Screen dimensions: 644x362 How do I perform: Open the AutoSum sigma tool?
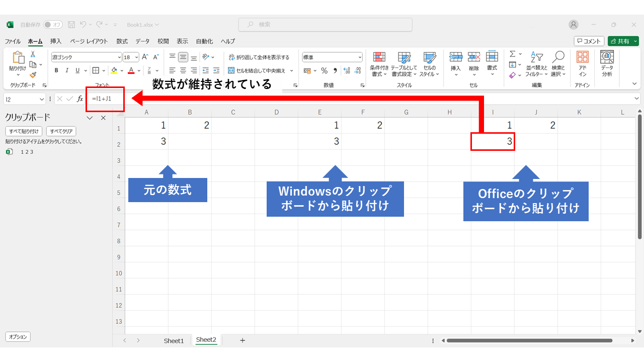[x=512, y=54]
